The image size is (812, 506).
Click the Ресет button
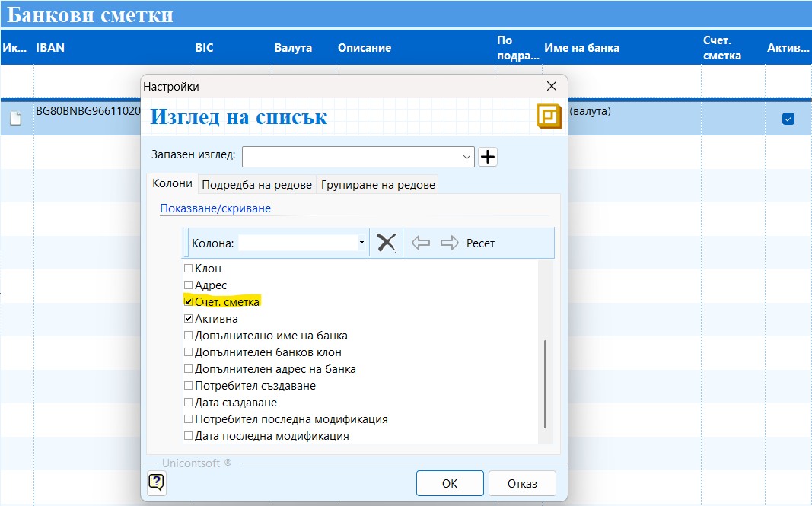[480, 243]
